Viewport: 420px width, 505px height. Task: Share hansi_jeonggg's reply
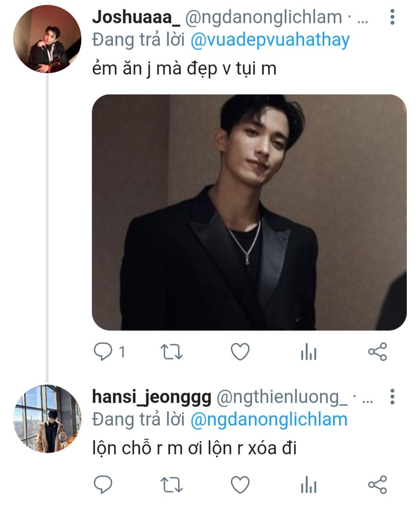(x=377, y=485)
